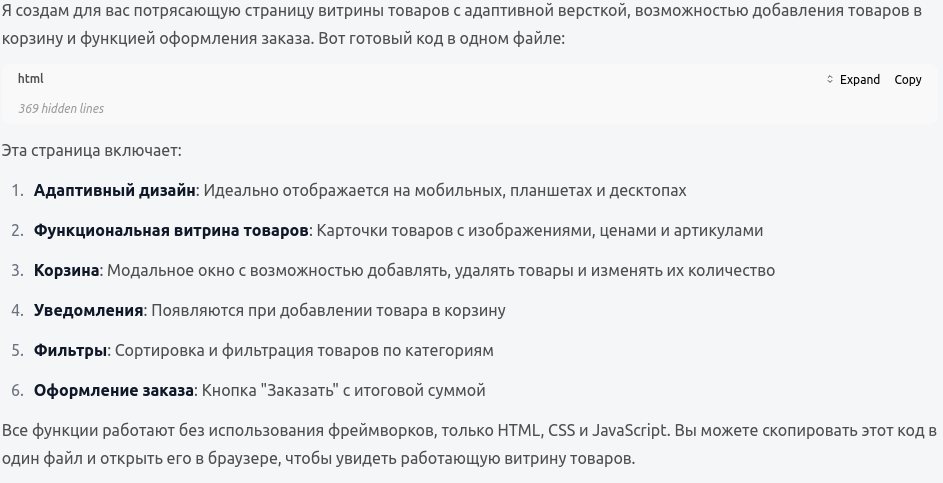Click the bold "Оформление заказа" list heading
This screenshot has width=943, height=483.
pos(114,390)
